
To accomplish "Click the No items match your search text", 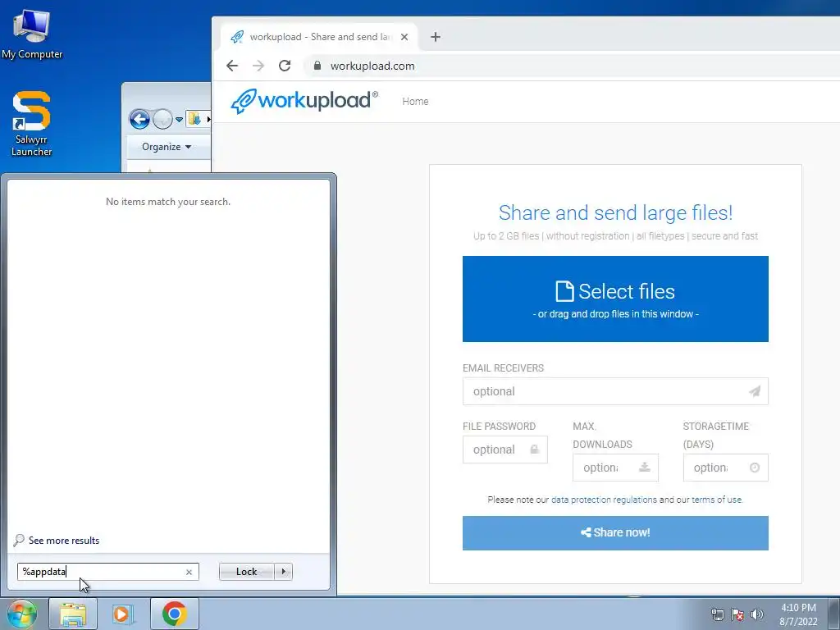I will (x=168, y=202).
